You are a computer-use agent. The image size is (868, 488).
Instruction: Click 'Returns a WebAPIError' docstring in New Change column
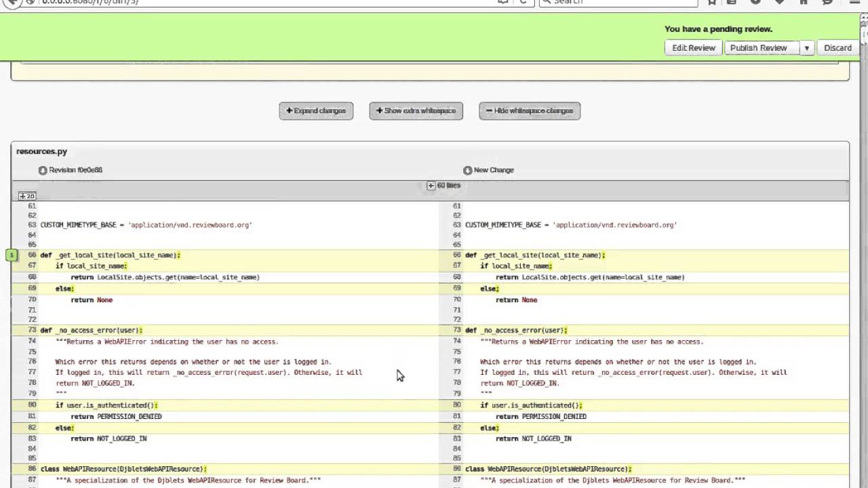(592, 342)
